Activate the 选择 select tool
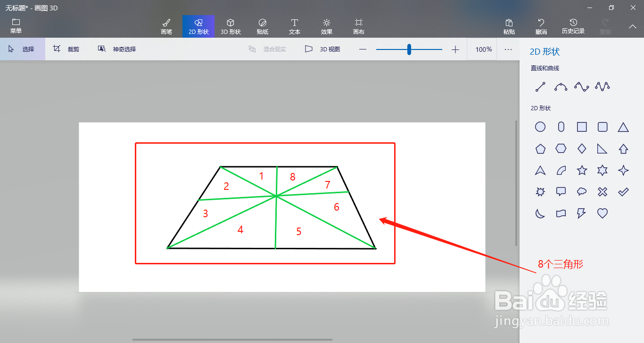The height and width of the screenshot is (343, 644). click(x=23, y=49)
